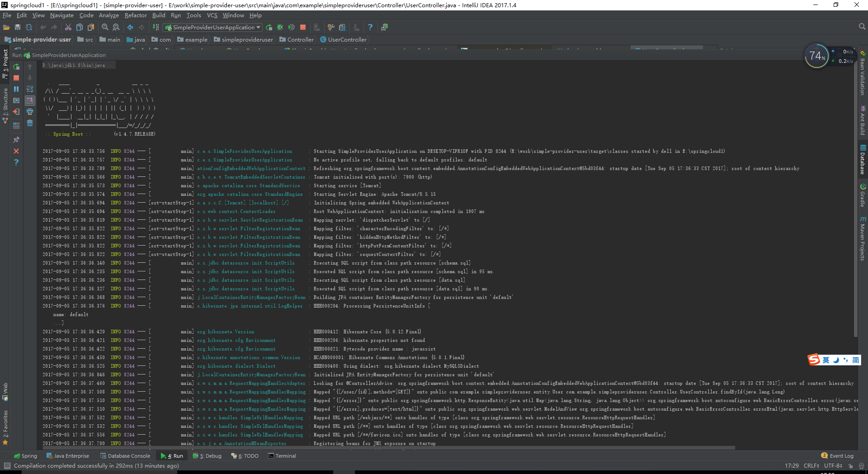The image size is (868, 474).
Task: Toggle read-only lock icon in status bar
Action: (850, 466)
